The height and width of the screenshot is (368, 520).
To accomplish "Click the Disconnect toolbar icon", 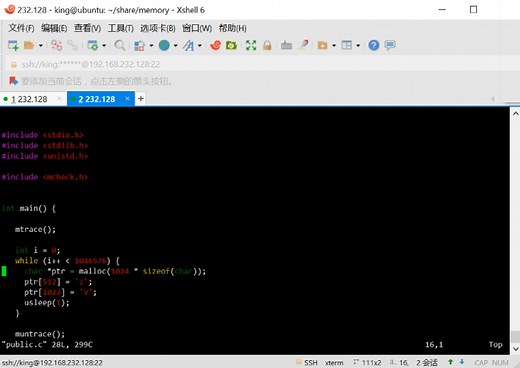I will 56,45.
